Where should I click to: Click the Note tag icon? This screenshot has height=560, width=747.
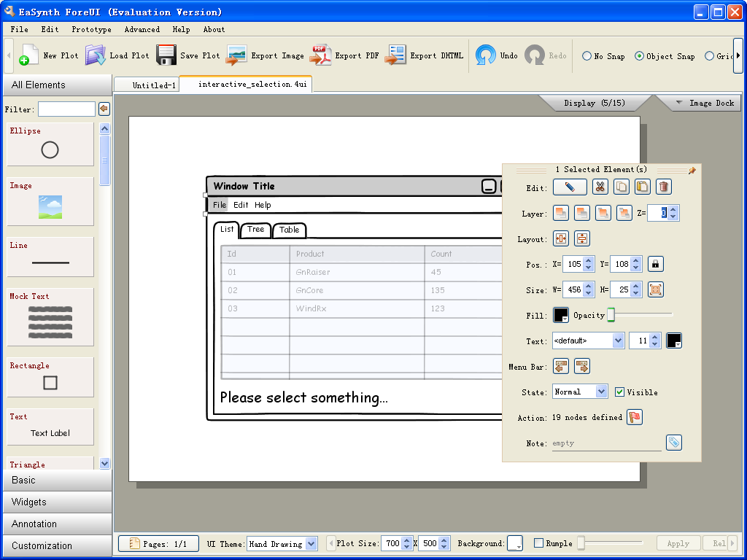[674, 443]
